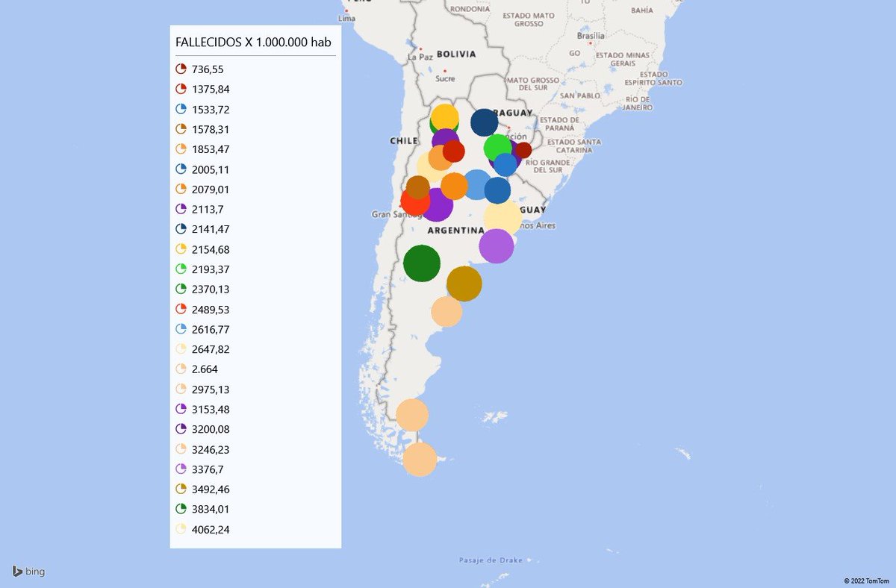Select the small dark red map bubble

click(x=523, y=150)
